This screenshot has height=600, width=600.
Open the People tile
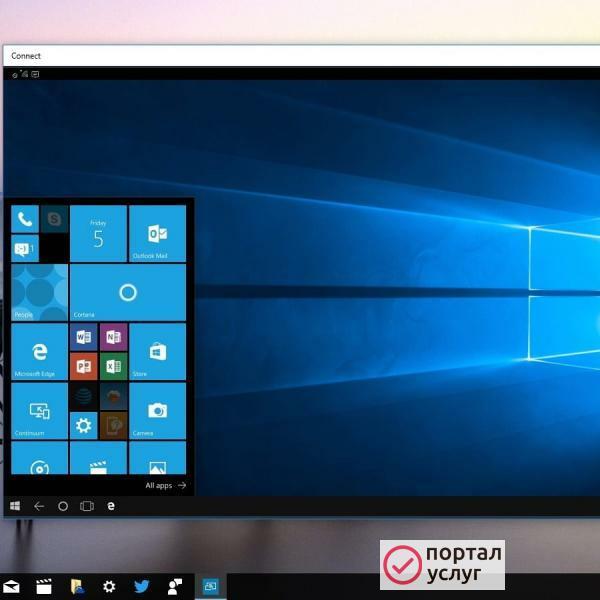[39, 293]
